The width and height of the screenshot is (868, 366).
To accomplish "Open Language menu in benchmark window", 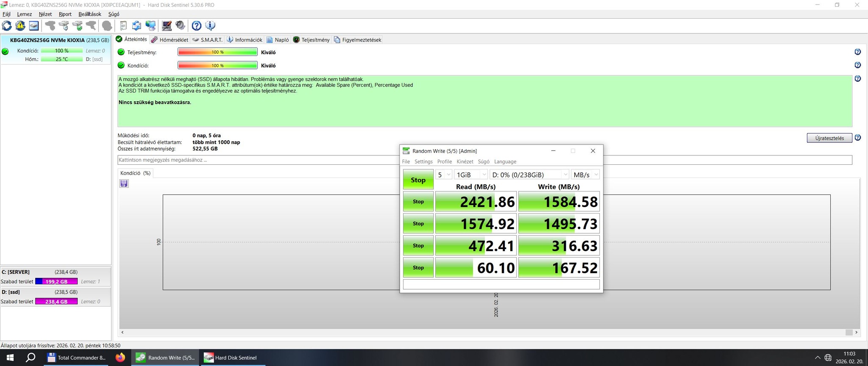I will pos(505,161).
